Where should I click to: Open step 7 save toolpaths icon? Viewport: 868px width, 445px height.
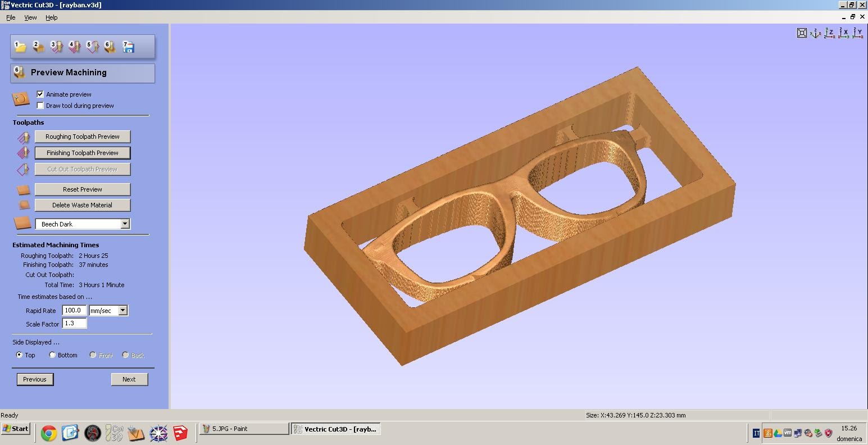pyautogui.click(x=128, y=47)
